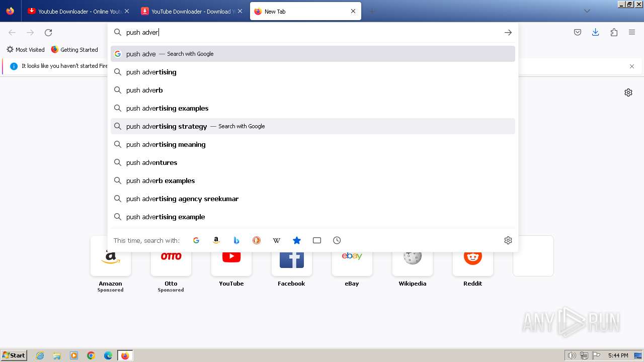Viewport: 644px width, 362px height.
Task: Search bookmarks via star icon
Action: pos(297,240)
